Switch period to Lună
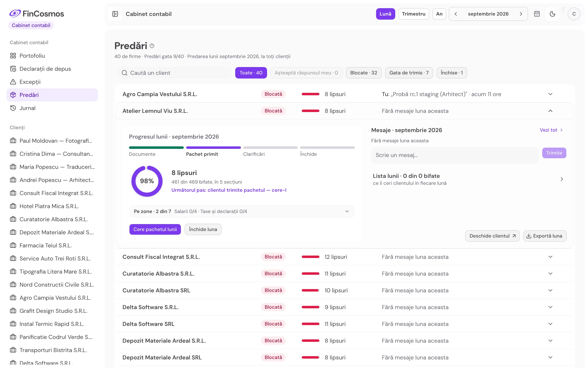The width and height of the screenshot is (588, 368). pyautogui.click(x=385, y=14)
